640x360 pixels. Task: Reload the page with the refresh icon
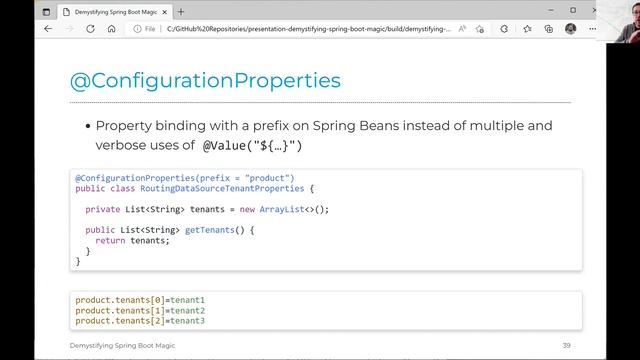[x=90, y=29]
